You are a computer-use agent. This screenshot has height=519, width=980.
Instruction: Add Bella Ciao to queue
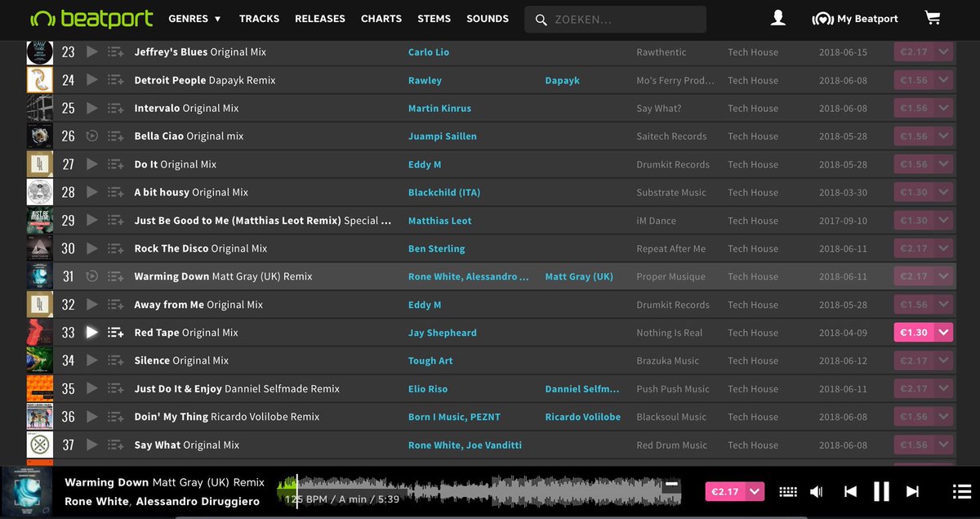coord(116,136)
